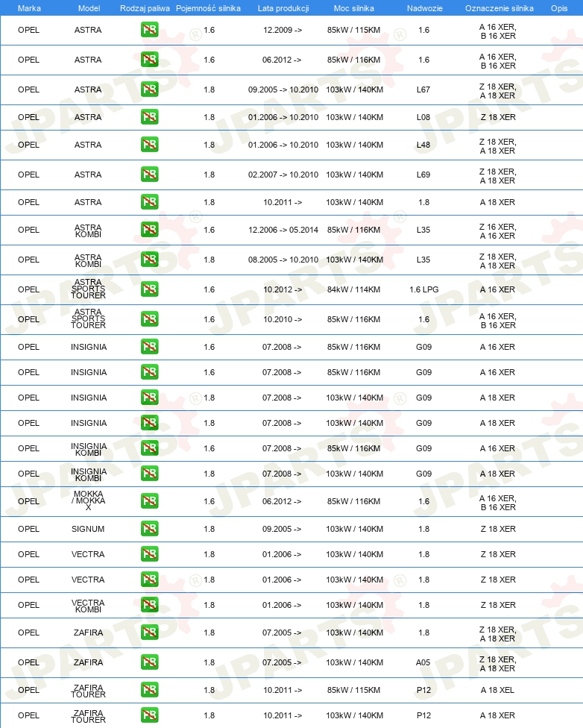Screen dimensions: 583x728
Task: Click the Lata produkcji column header
Action: tap(283, 8)
